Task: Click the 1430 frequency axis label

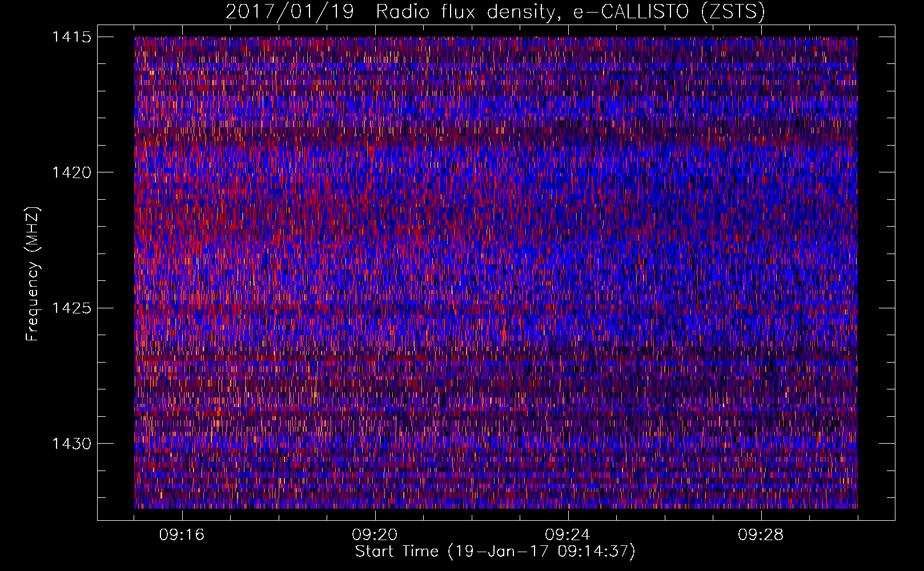Action: click(x=71, y=444)
